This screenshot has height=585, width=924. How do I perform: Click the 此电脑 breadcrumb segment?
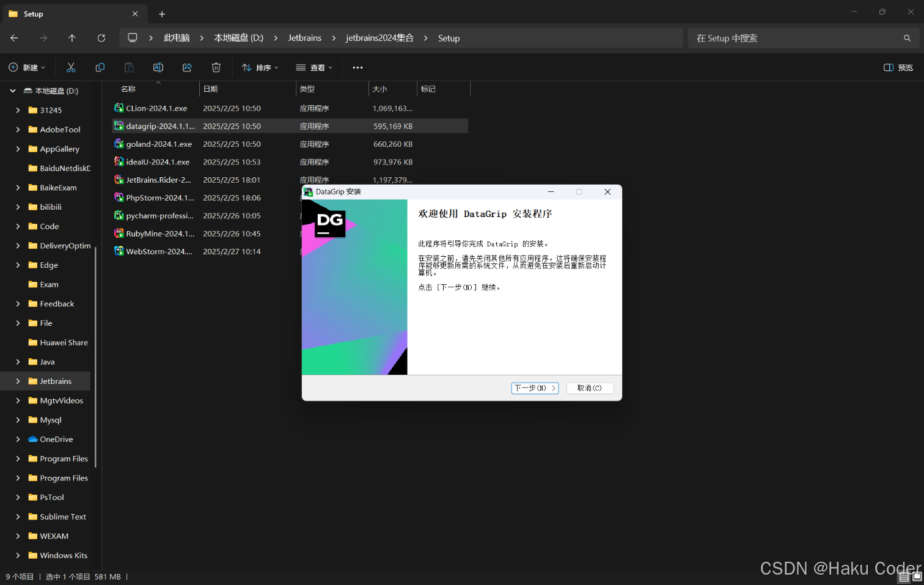point(177,38)
